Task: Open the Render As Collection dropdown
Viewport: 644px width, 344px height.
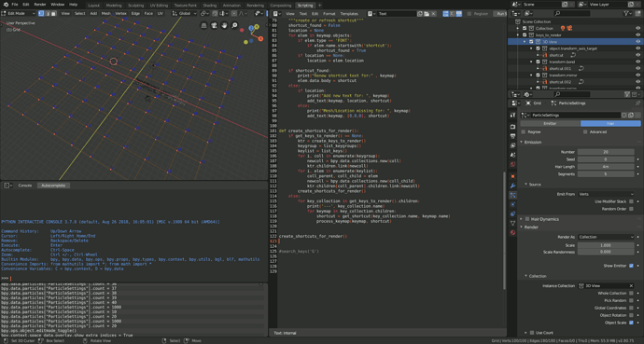Action: click(606, 237)
